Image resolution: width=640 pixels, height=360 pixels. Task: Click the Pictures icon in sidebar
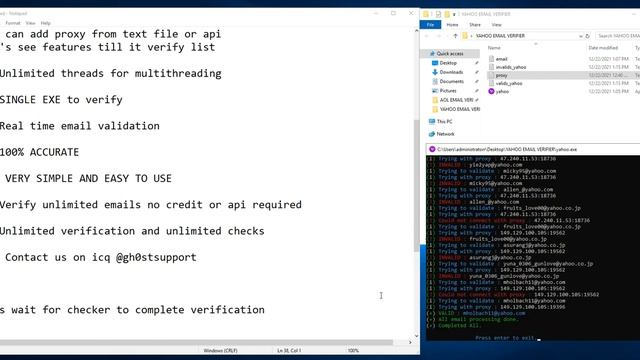tap(435, 91)
